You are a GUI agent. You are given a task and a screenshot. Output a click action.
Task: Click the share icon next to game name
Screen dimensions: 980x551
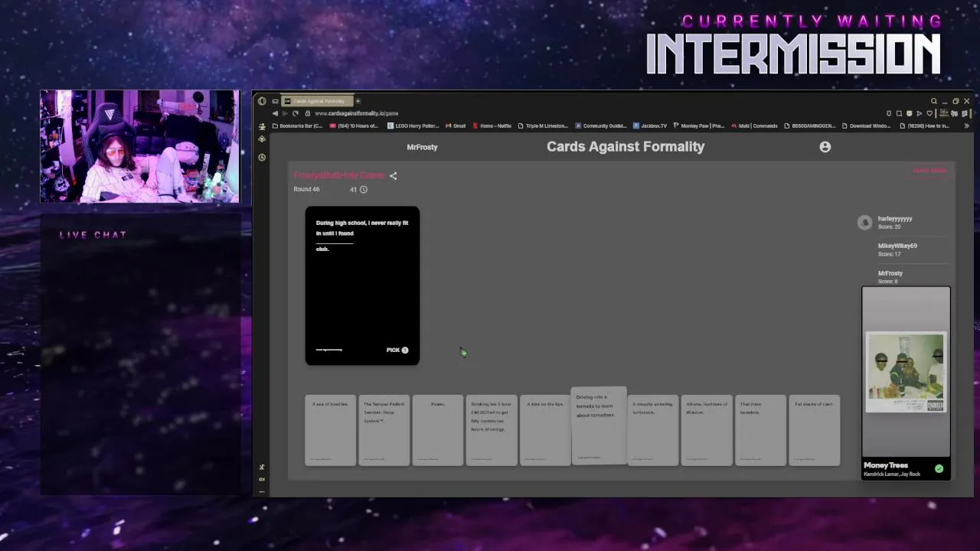point(393,176)
